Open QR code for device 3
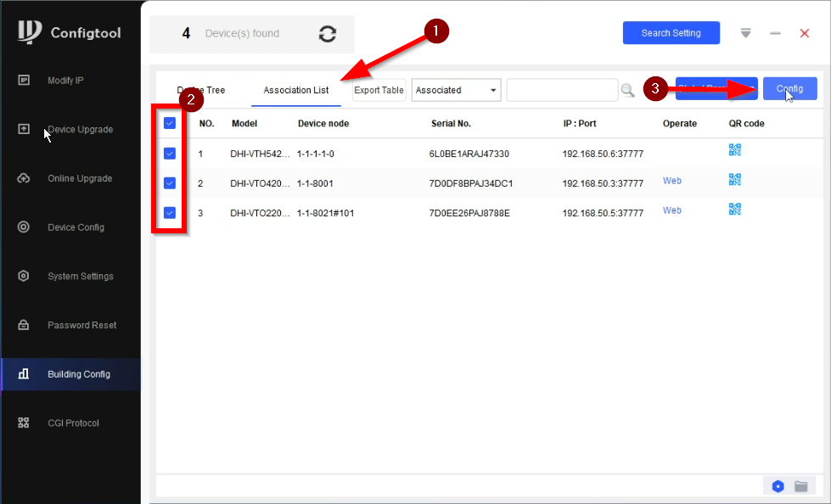This screenshot has width=831, height=504. pos(734,210)
